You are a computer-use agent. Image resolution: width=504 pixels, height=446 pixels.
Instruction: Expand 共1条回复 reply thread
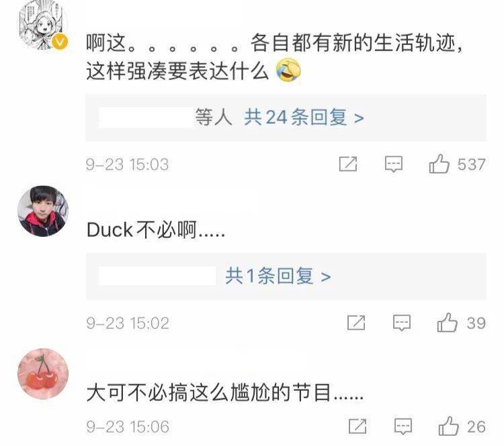tap(278, 276)
